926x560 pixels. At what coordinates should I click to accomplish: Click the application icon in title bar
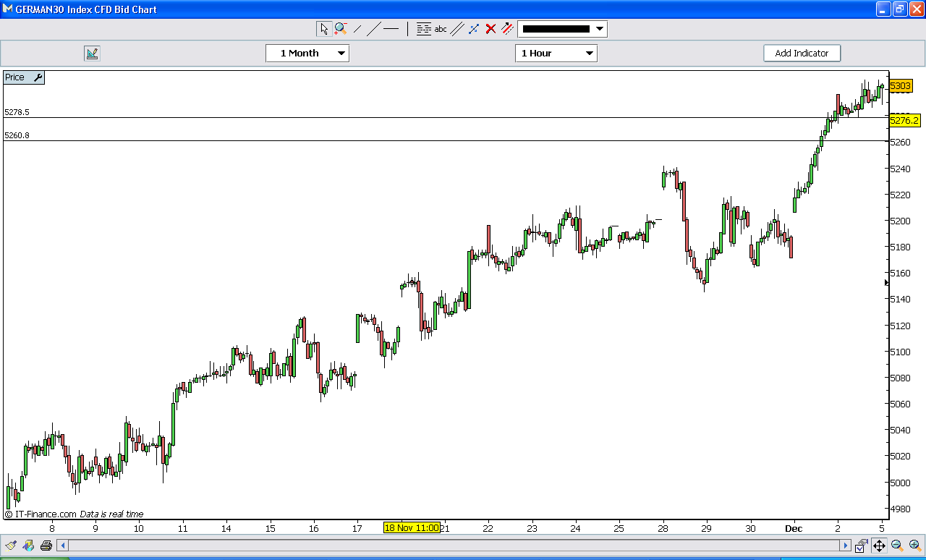point(8,9)
